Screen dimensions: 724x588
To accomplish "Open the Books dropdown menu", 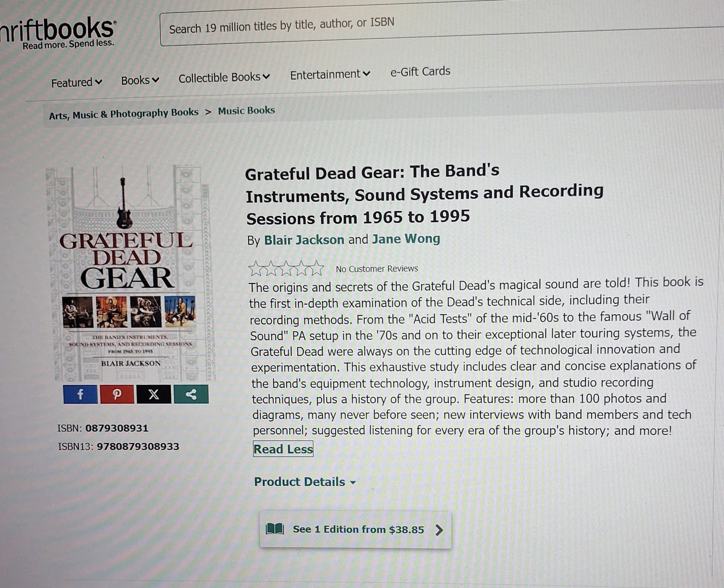I will [x=140, y=80].
